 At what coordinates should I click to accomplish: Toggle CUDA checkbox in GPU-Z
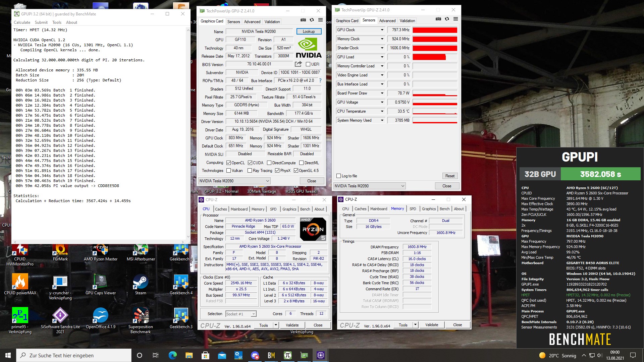point(250,163)
